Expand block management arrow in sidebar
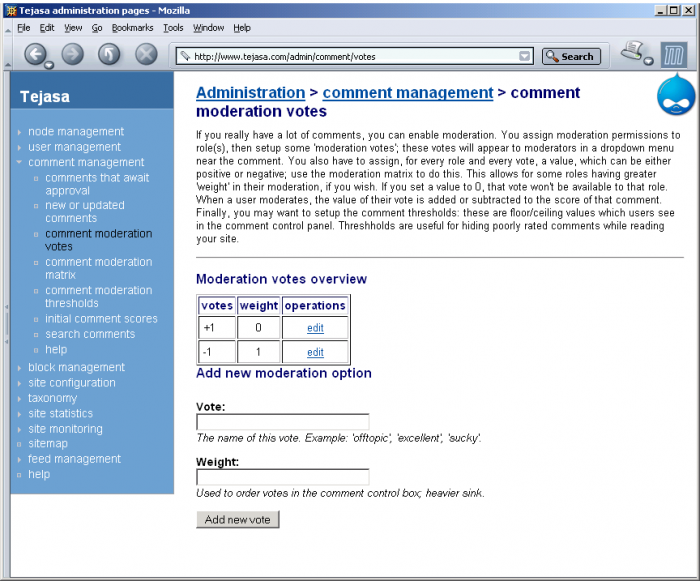 click(19, 368)
